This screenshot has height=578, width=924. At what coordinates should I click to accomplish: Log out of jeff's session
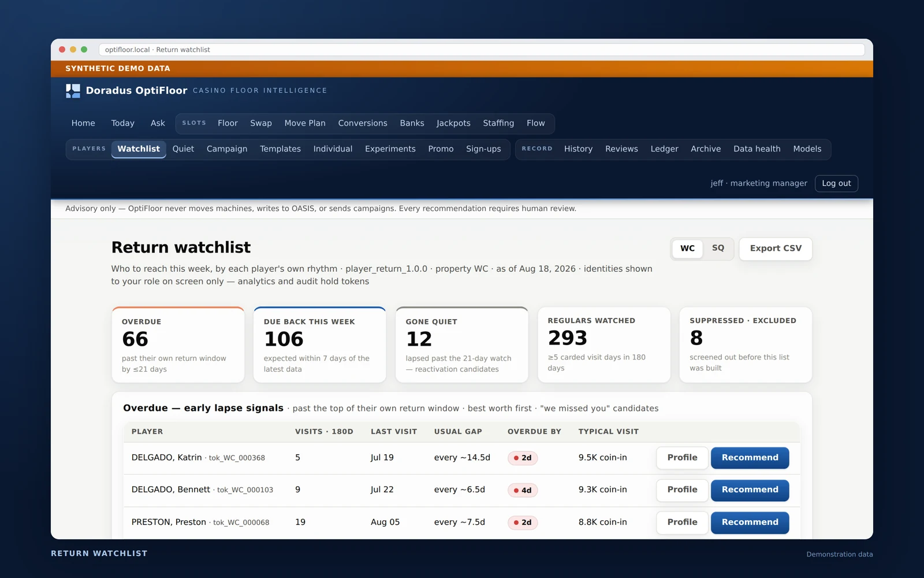coord(836,183)
